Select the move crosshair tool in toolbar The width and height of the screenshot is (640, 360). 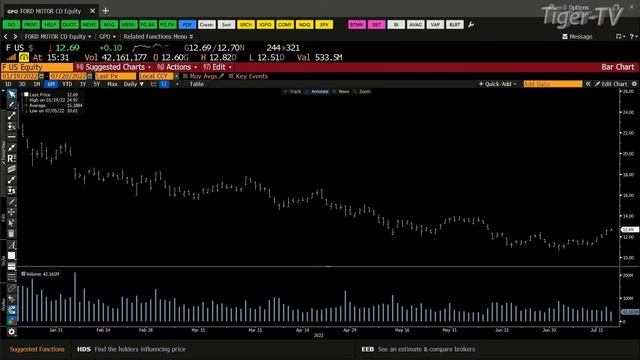click(11, 212)
